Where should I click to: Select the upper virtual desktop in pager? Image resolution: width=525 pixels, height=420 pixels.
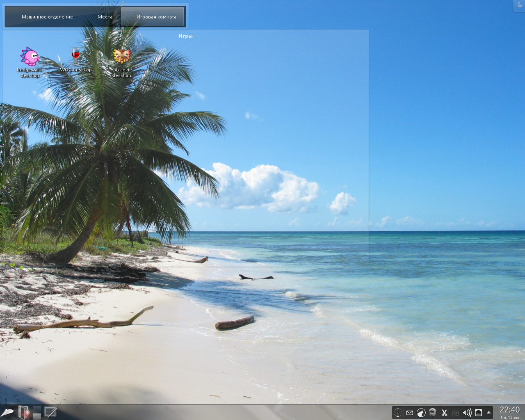tap(37, 409)
